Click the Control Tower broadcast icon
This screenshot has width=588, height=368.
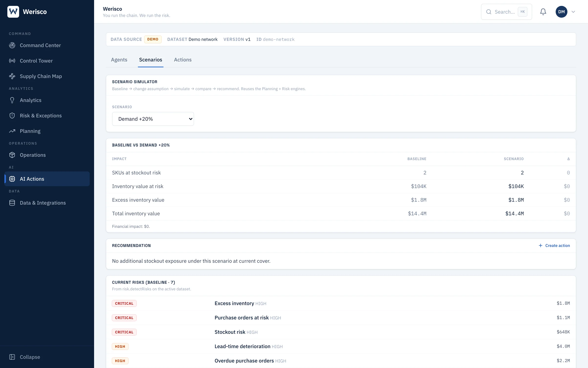(12, 61)
